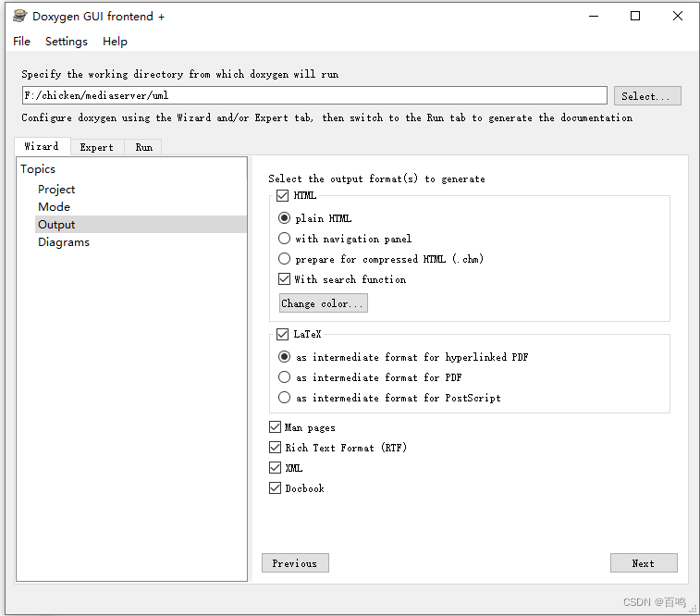Screen dimensions: 700x616
Task: Select the Output topic
Action: (141, 225)
